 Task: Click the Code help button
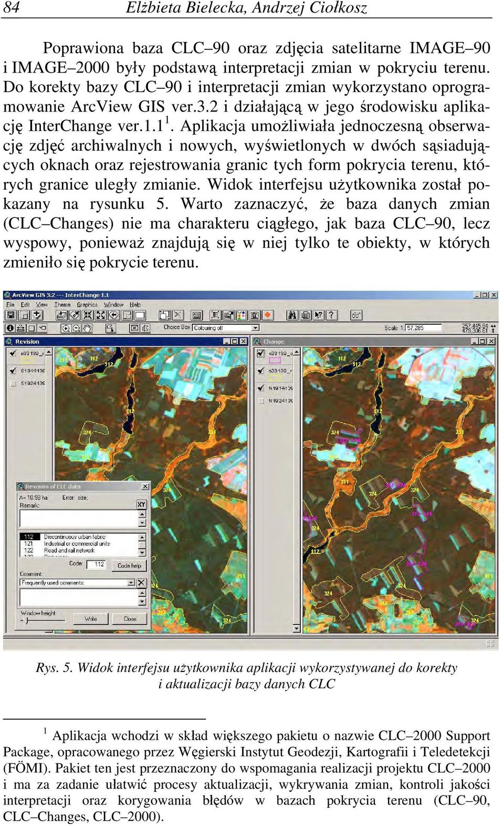(129, 566)
